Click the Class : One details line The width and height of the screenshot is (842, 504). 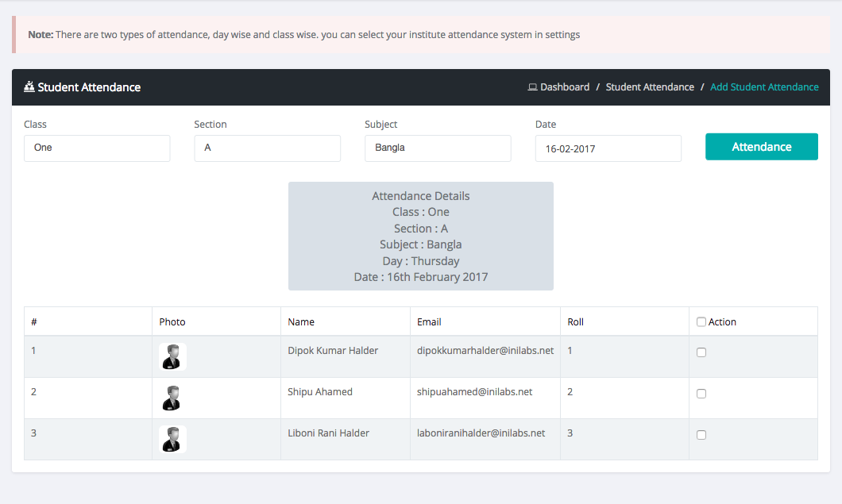click(x=421, y=212)
